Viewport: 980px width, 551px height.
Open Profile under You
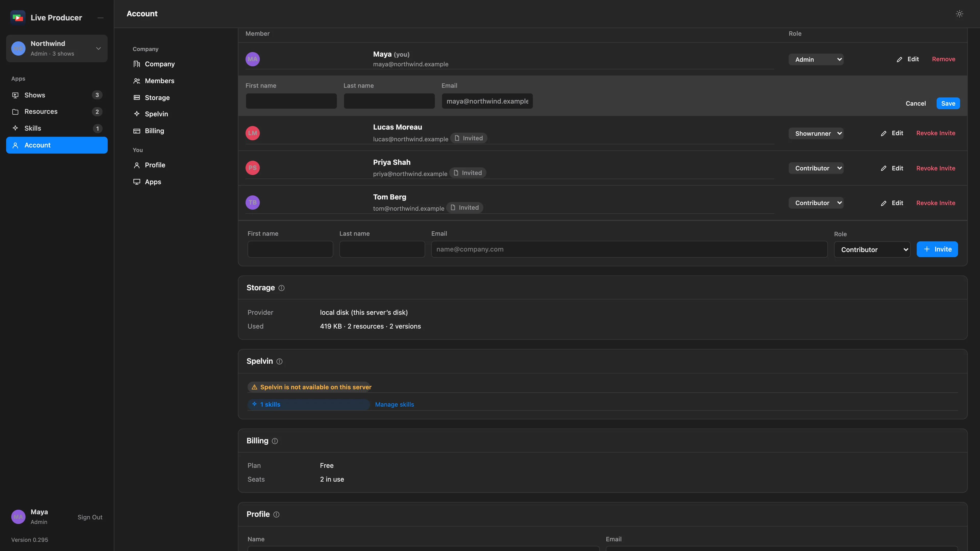pos(149,165)
